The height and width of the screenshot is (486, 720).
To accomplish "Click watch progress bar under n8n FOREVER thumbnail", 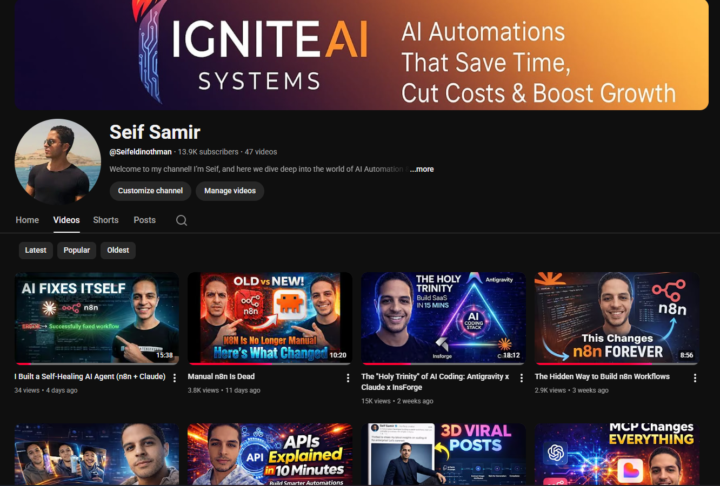I will coord(617,364).
